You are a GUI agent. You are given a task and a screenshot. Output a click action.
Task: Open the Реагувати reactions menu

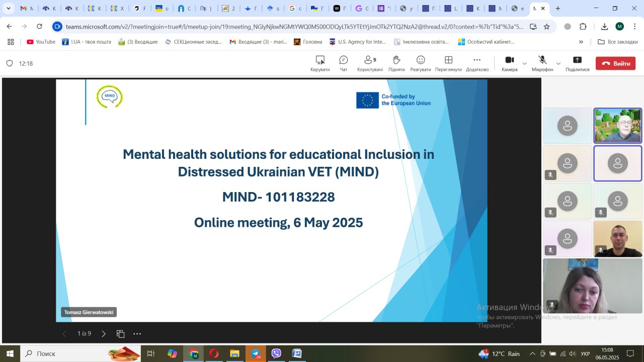421,63
